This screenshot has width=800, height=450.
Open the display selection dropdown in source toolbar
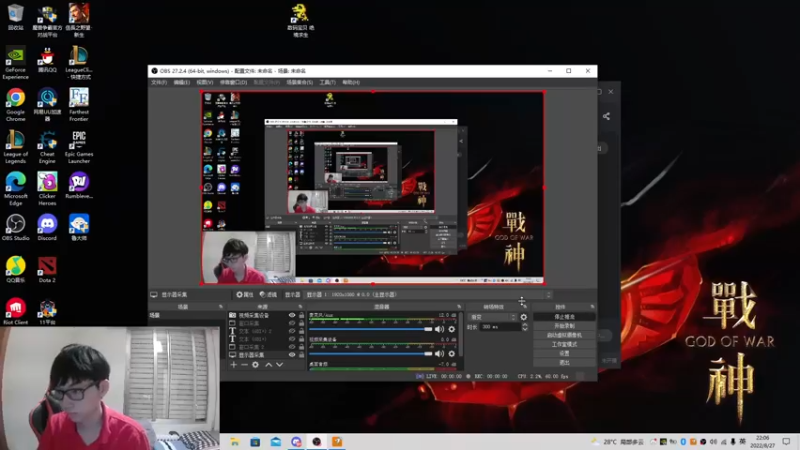pos(428,294)
